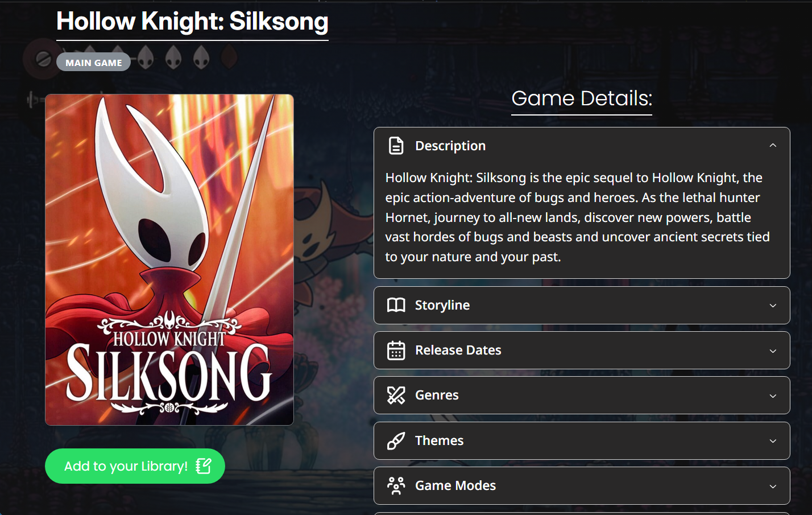Image resolution: width=812 pixels, height=515 pixels.
Task: Click the prohibition icon left of the rating masks
Action: point(43,59)
